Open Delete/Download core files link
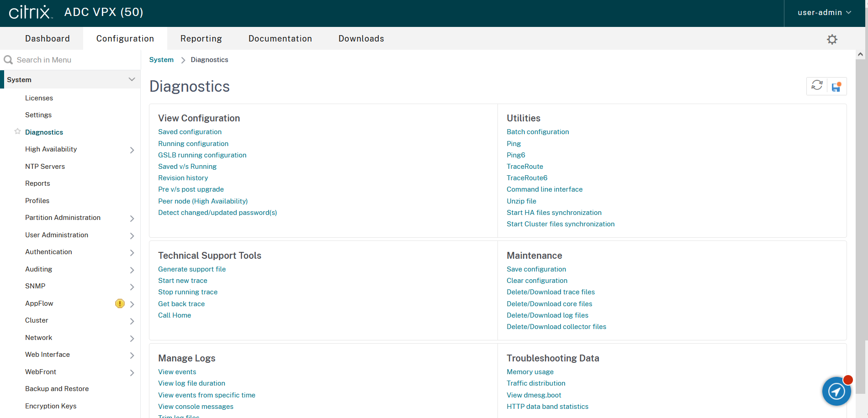This screenshot has height=418, width=868. click(x=549, y=304)
